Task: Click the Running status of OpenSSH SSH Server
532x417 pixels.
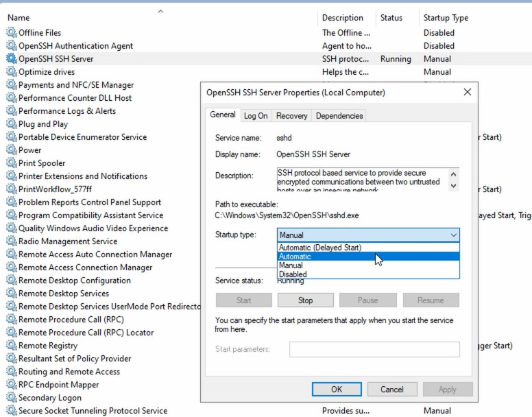Action: (x=396, y=59)
